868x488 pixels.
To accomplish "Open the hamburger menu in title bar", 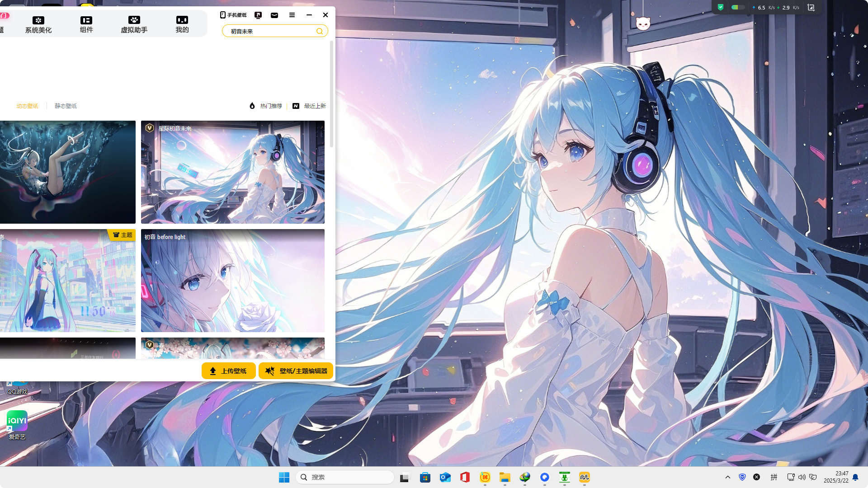I will (x=292, y=15).
